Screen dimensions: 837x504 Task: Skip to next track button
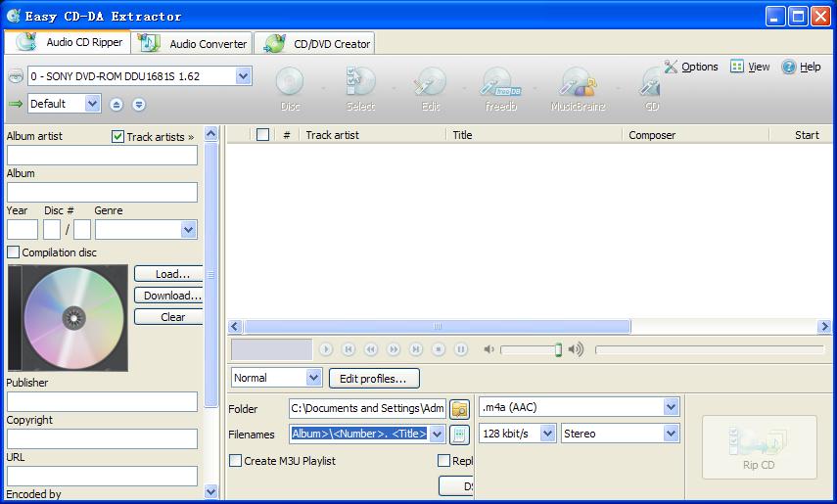[416, 349]
